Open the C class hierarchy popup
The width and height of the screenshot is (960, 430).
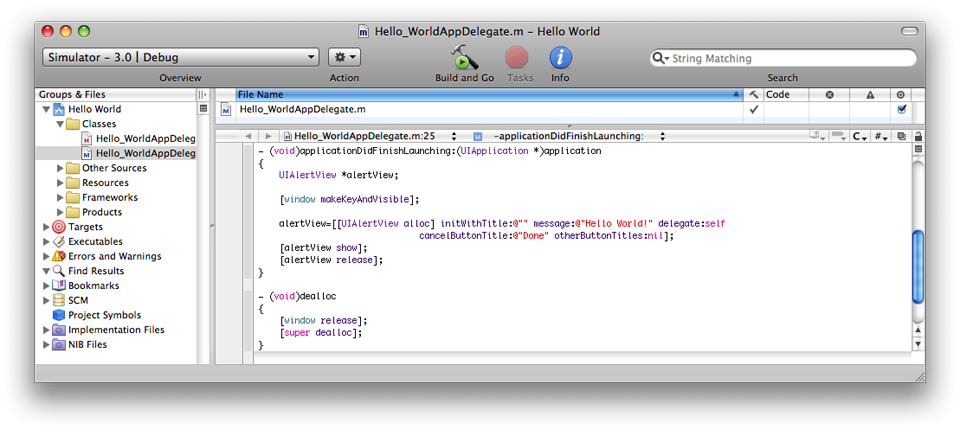[860, 136]
